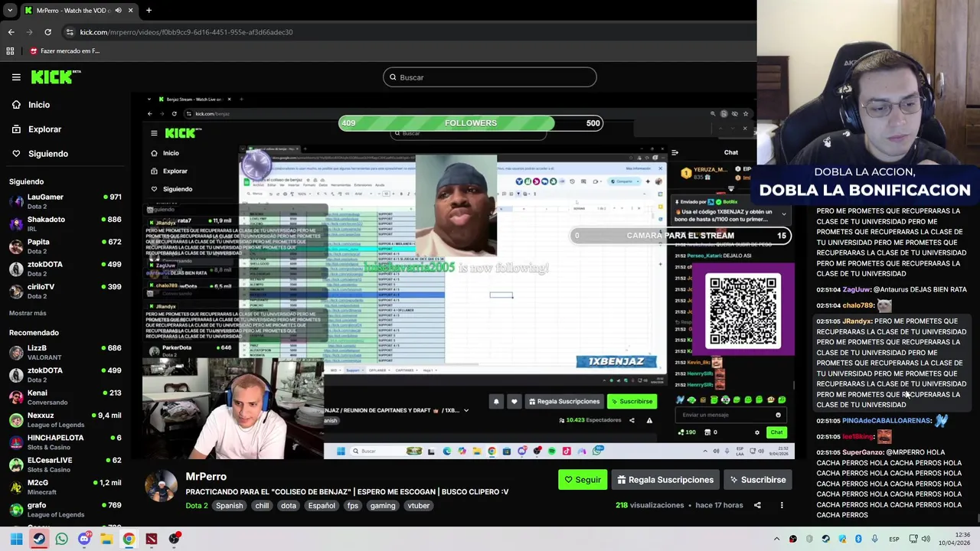The image size is (980, 551).
Task: Open Dota 2 from the taskbar
Action: tap(152, 539)
